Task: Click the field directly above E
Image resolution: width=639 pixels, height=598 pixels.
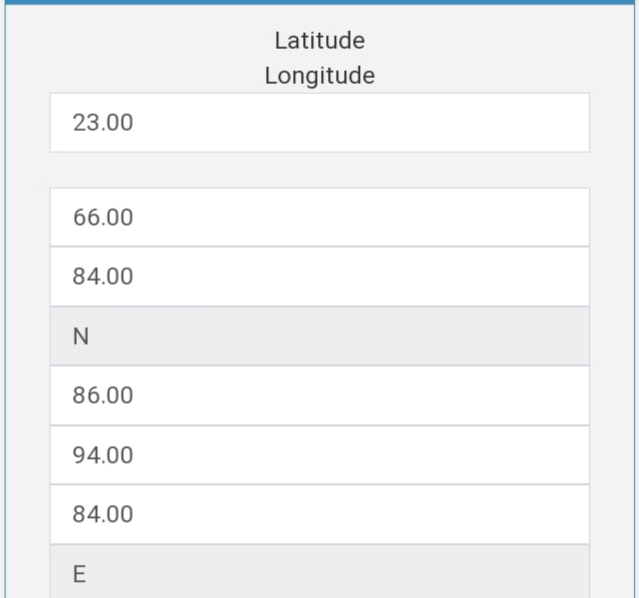Action: [x=319, y=514]
